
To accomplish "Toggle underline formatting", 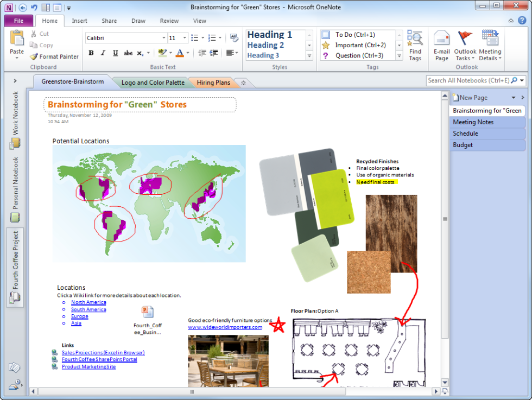I will [115, 53].
